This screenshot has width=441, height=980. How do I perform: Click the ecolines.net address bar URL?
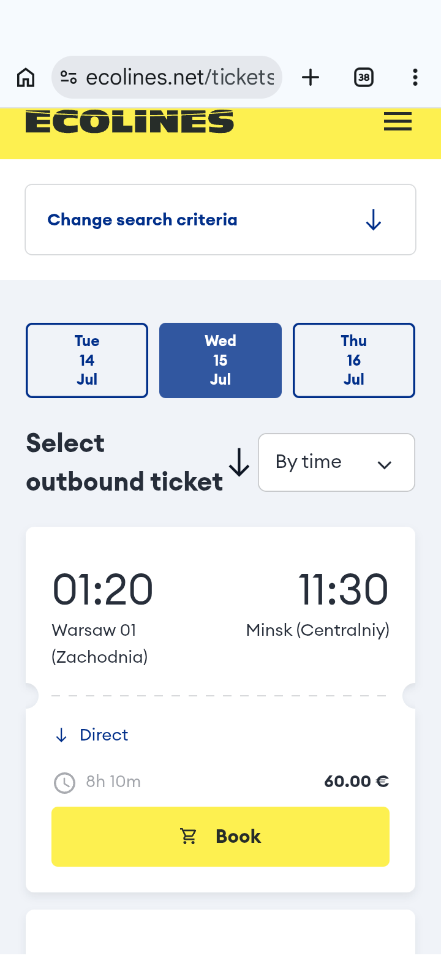[180, 78]
